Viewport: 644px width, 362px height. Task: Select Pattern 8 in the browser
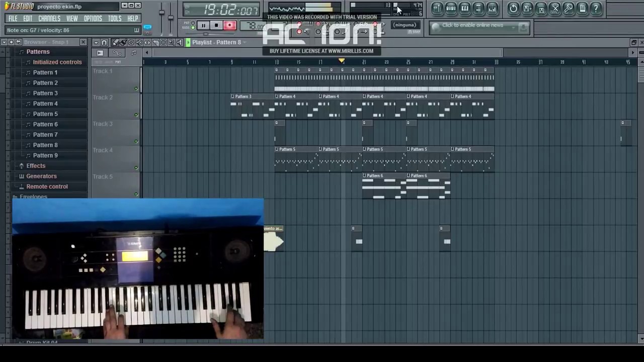(45, 145)
